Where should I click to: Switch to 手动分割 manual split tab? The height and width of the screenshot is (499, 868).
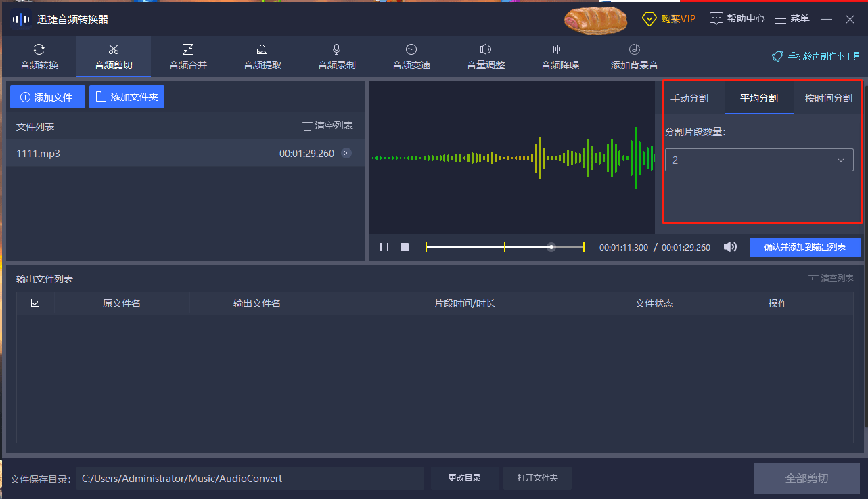[x=689, y=98]
